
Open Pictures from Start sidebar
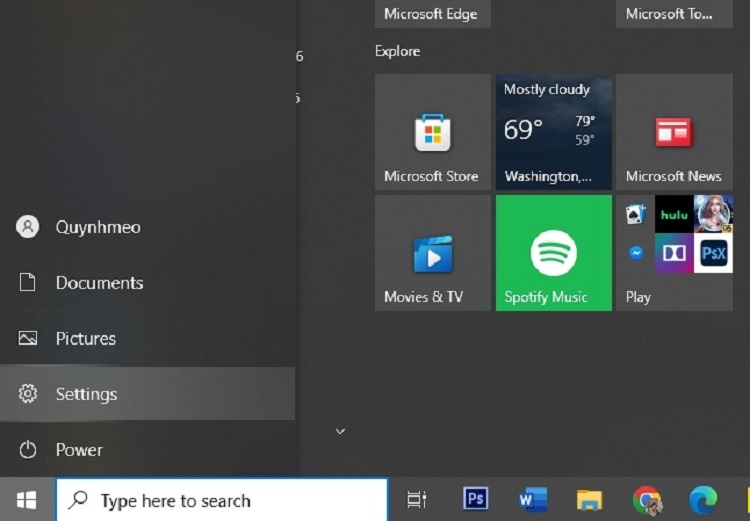[147, 338]
